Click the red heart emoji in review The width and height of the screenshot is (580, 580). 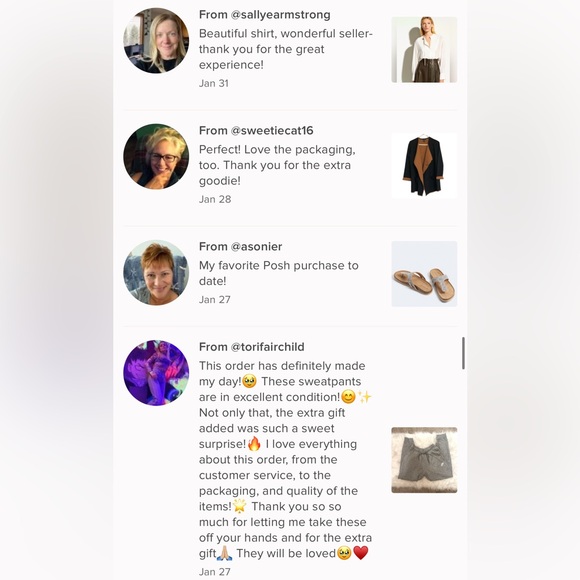point(361,553)
